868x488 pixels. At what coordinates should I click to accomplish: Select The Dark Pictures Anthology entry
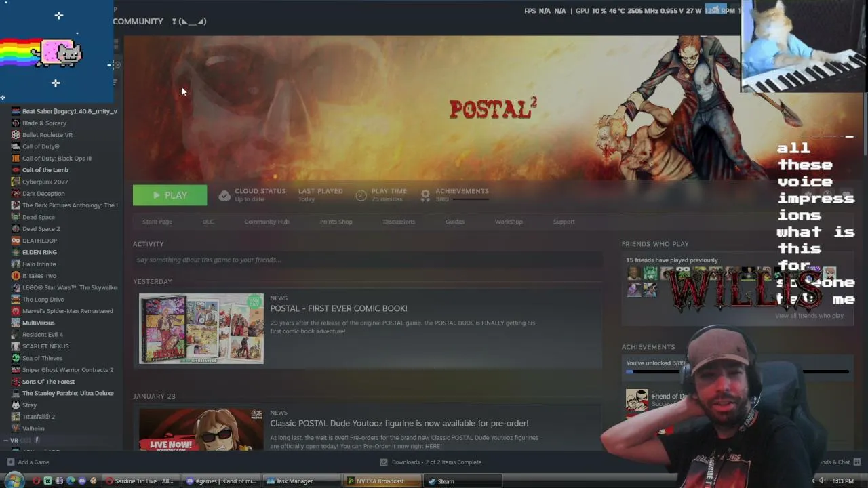pyautogui.click(x=70, y=205)
